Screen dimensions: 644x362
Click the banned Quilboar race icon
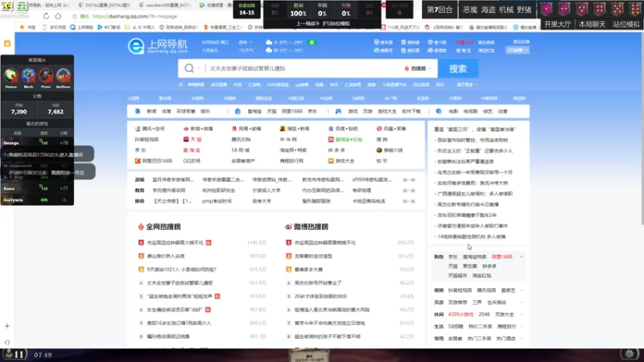click(63, 76)
